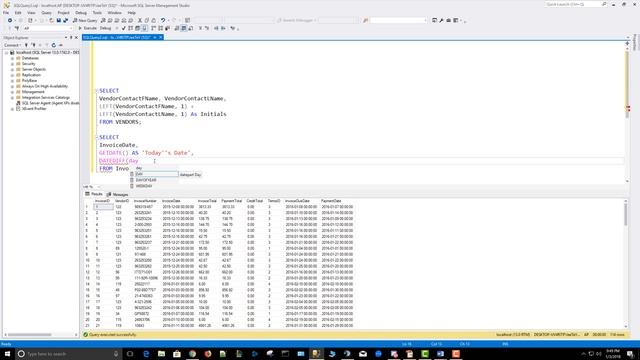Switch to the Messages tab

point(118,194)
